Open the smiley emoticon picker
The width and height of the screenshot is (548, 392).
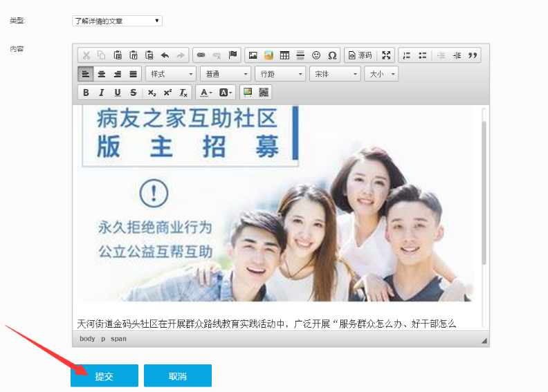tap(316, 55)
